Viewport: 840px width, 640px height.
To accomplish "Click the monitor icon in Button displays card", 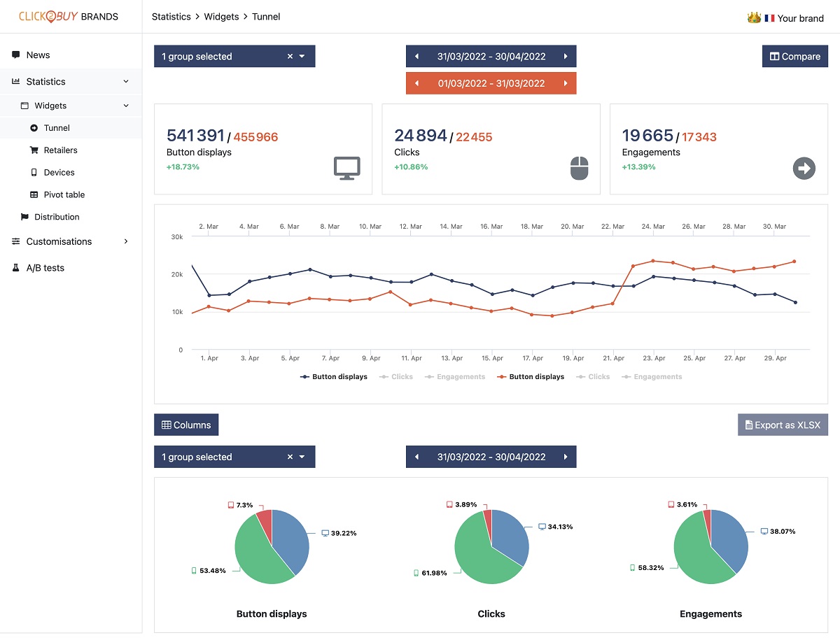I will click(x=346, y=168).
